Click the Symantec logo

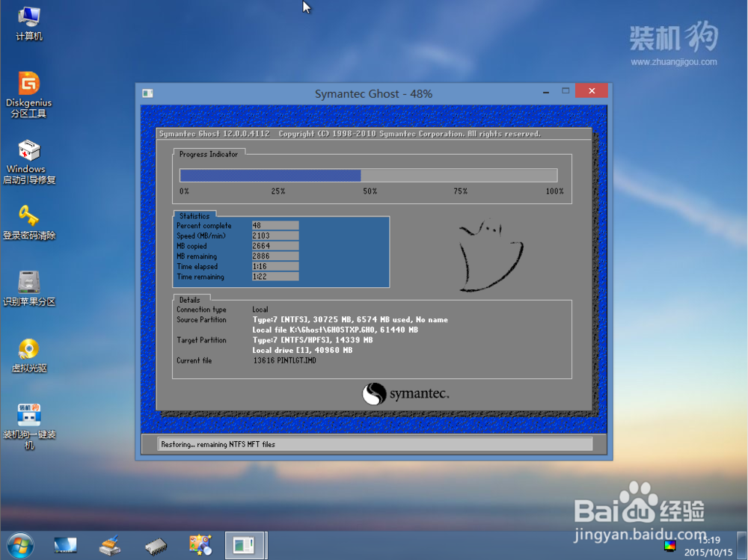[405, 394]
